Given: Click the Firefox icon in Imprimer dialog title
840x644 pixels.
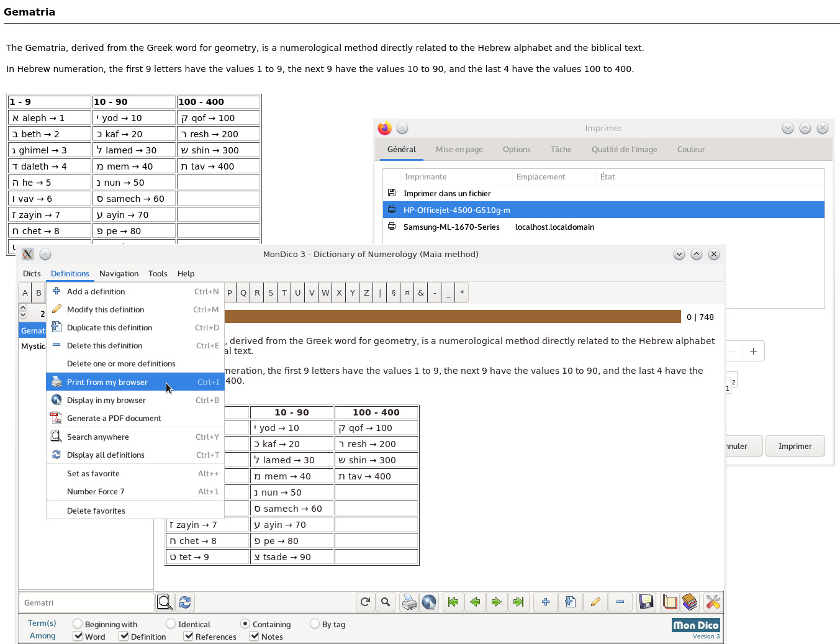Looking at the screenshot, I should point(385,128).
